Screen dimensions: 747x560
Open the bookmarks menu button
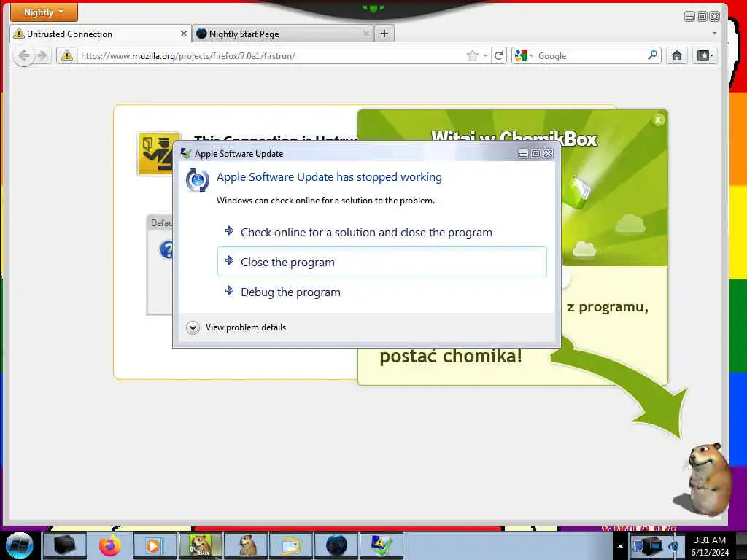click(x=705, y=55)
